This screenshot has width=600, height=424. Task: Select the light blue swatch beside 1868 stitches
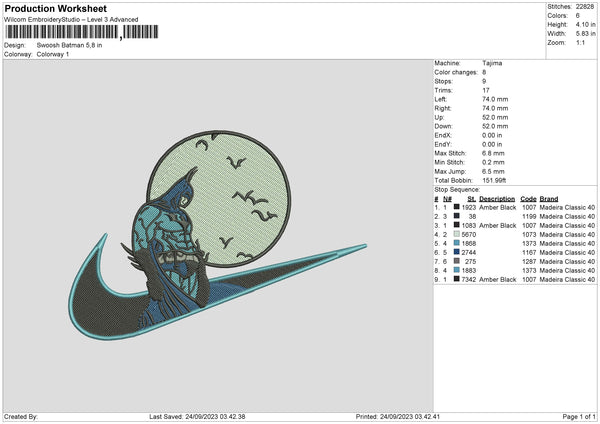tap(457, 243)
